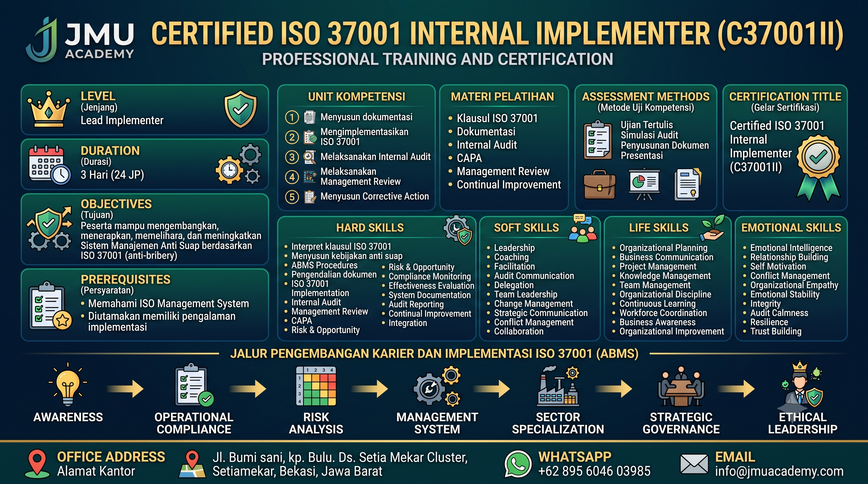Screen dimensions: 868x484
Task: Click Compliance Monitoring in Hard Skills
Action: (430, 276)
